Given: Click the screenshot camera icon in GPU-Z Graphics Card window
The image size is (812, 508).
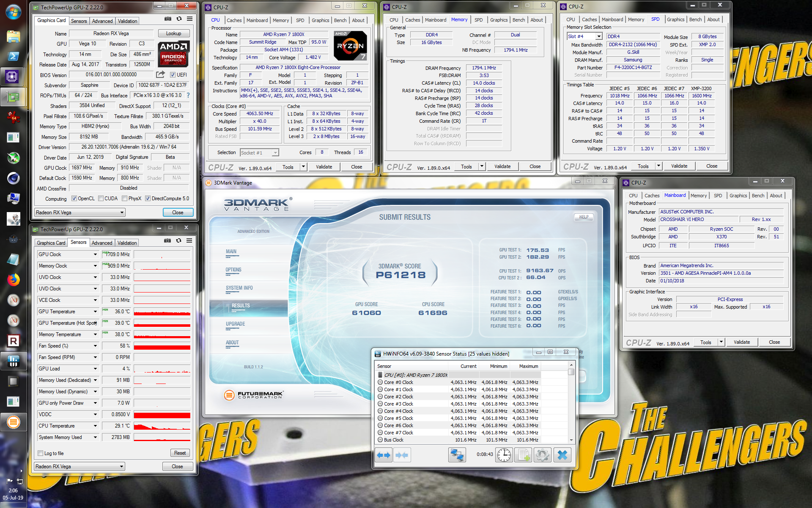Looking at the screenshot, I should tap(168, 19).
